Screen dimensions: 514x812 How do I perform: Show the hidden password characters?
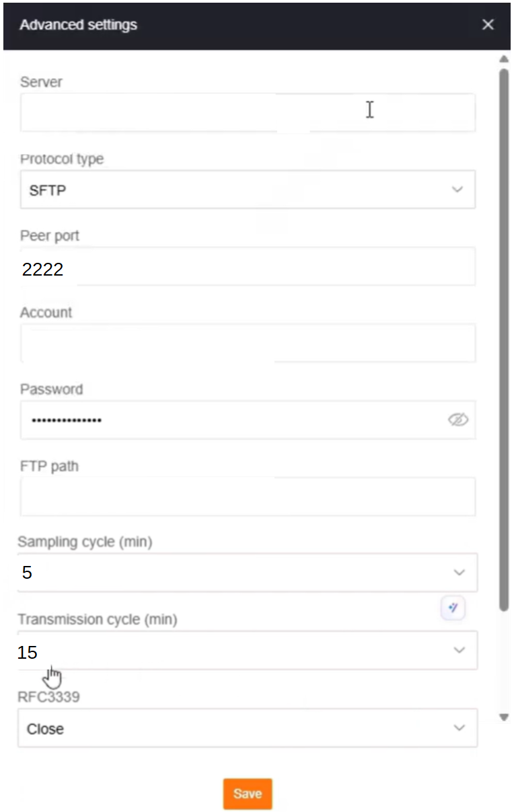pyautogui.click(x=458, y=419)
